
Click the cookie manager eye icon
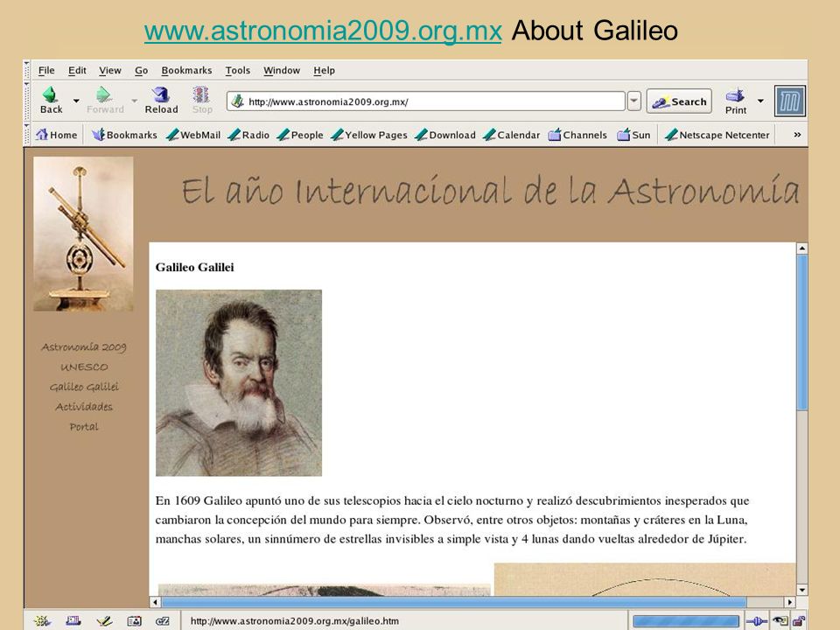(x=780, y=621)
